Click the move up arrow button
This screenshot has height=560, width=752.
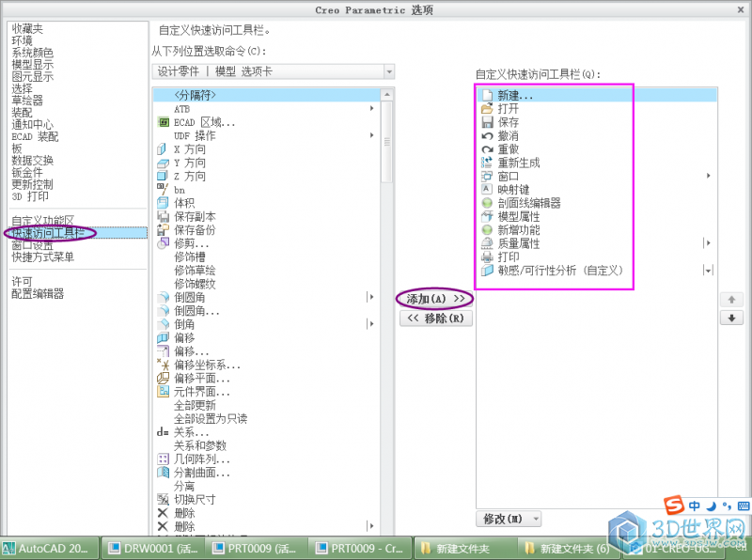(x=731, y=300)
